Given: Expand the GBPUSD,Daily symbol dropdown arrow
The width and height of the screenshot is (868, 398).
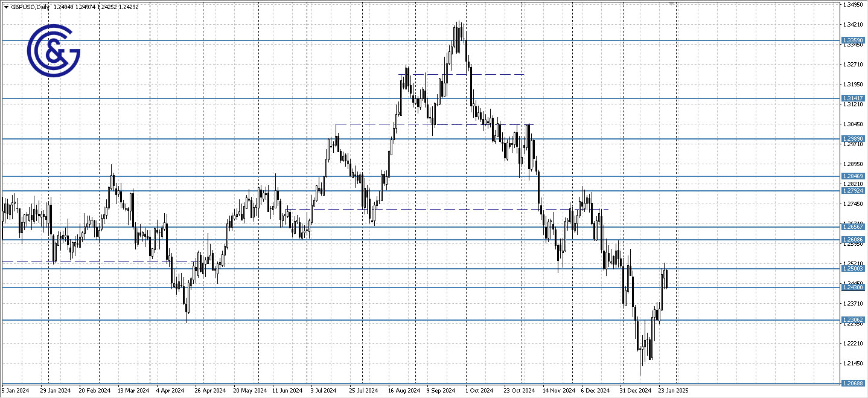Looking at the screenshot, I should (x=6, y=7).
